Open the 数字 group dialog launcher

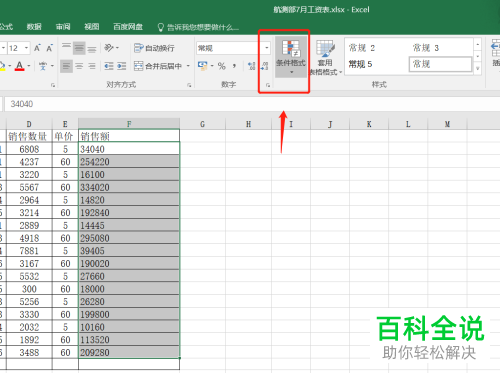click(x=268, y=85)
